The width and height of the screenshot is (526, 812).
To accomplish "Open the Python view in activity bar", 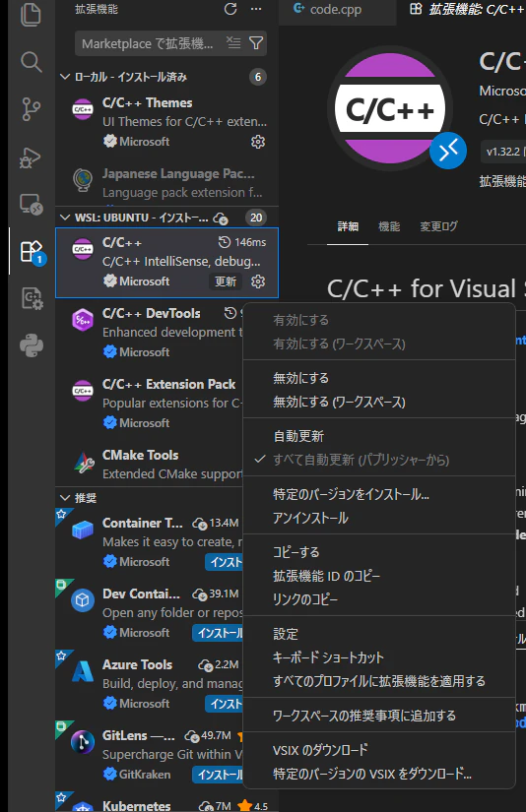I will pos(32,345).
